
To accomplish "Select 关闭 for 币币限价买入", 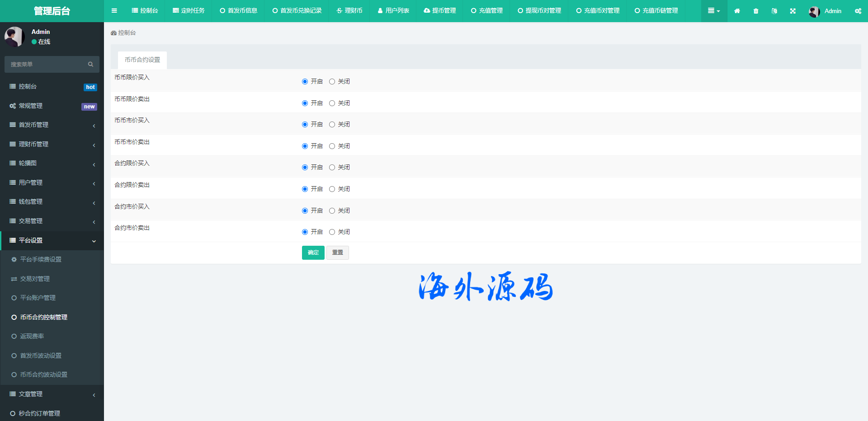I will [x=332, y=82].
